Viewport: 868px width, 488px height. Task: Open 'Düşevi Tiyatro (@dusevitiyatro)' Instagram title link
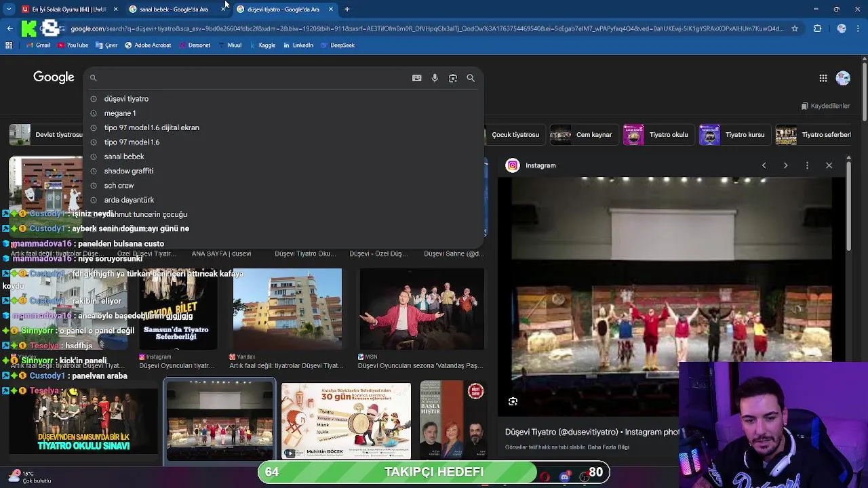(x=592, y=432)
